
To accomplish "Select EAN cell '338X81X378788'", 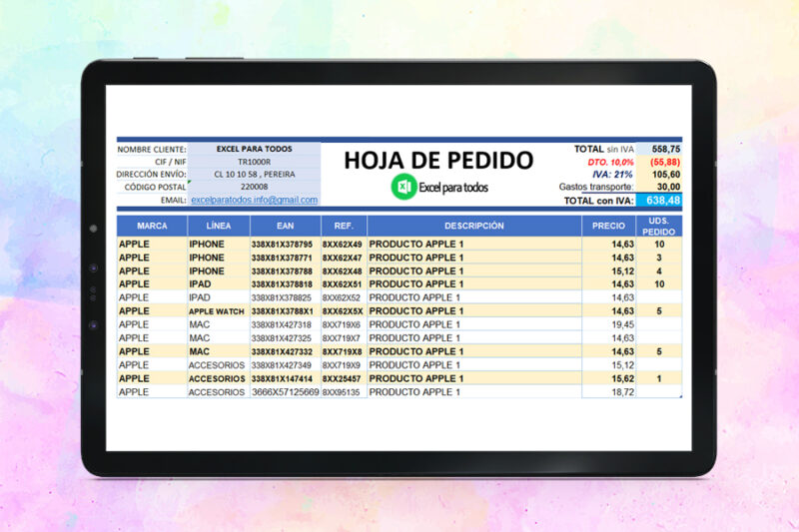I will (286, 270).
